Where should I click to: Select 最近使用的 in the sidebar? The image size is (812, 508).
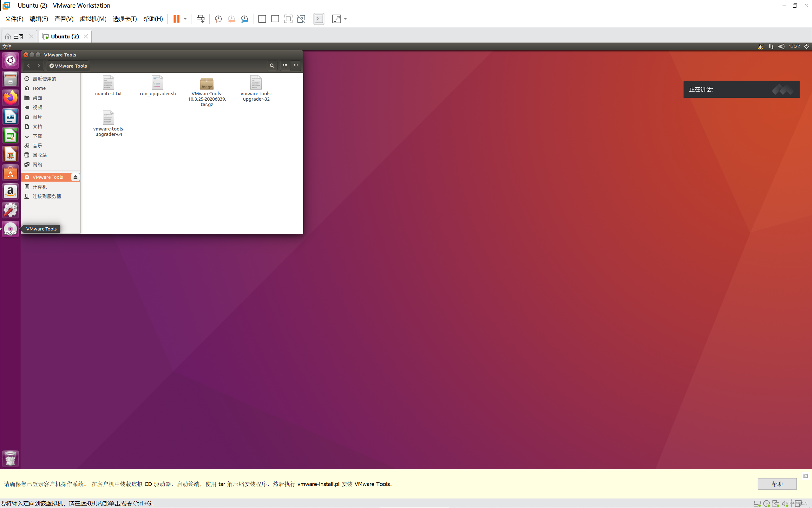(x=51, y=79)
